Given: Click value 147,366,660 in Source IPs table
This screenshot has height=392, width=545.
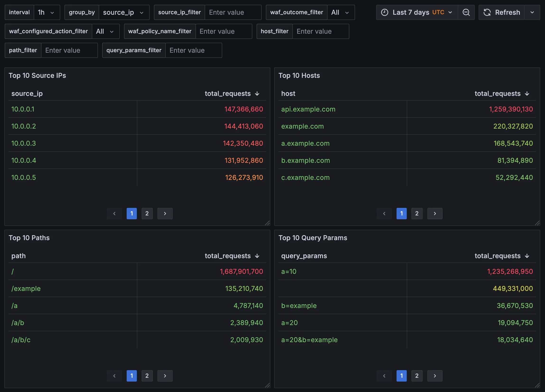Looking at the screenshot, I should tap(244, 109).
